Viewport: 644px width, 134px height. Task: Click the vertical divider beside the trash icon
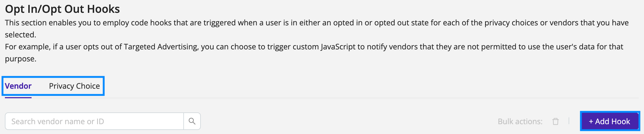pos(569,121)
